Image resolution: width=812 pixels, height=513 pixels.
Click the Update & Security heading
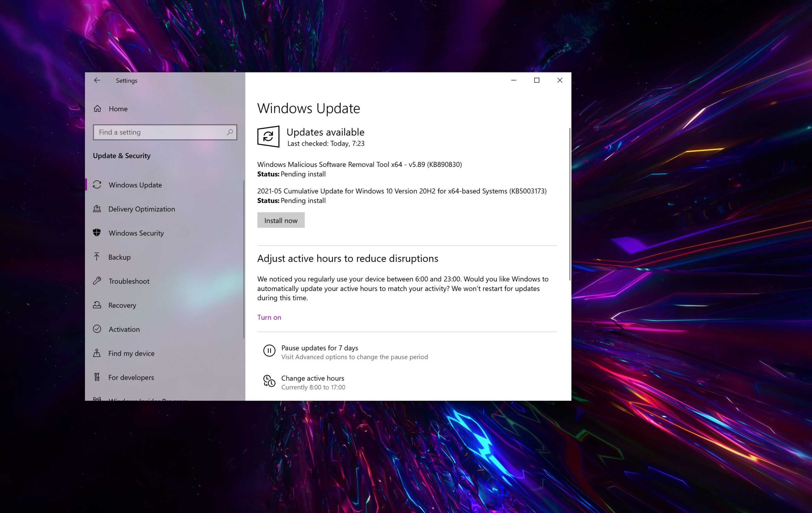click(122, 156)
